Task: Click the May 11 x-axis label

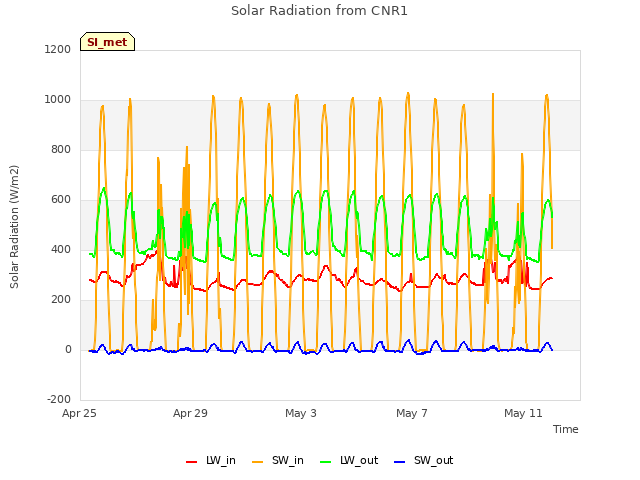Action: [x=523, y=413]
